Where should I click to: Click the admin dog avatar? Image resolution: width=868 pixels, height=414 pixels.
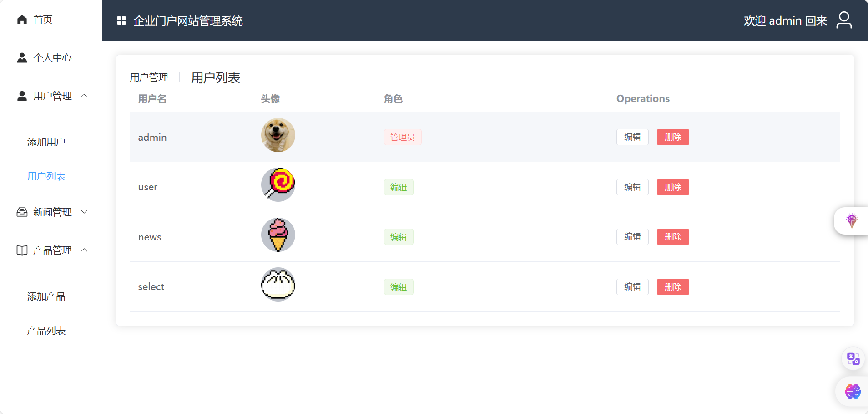278,135
